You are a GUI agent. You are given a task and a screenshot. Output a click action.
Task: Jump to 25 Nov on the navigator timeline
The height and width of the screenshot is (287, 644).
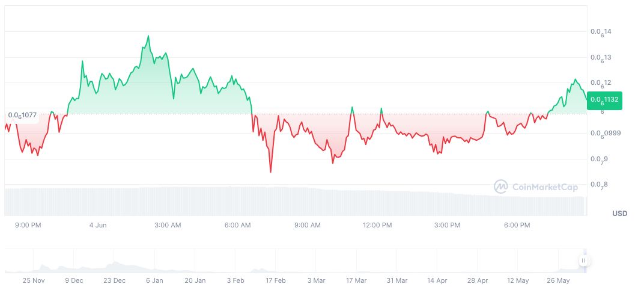[x=34, y=280]
